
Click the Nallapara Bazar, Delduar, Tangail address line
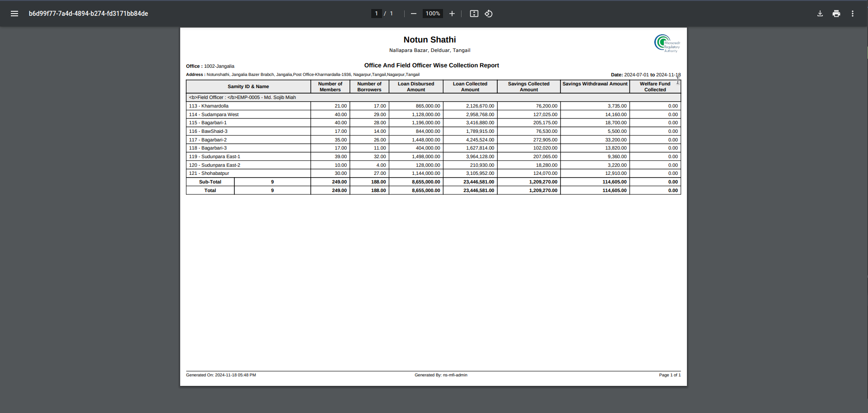429,50
